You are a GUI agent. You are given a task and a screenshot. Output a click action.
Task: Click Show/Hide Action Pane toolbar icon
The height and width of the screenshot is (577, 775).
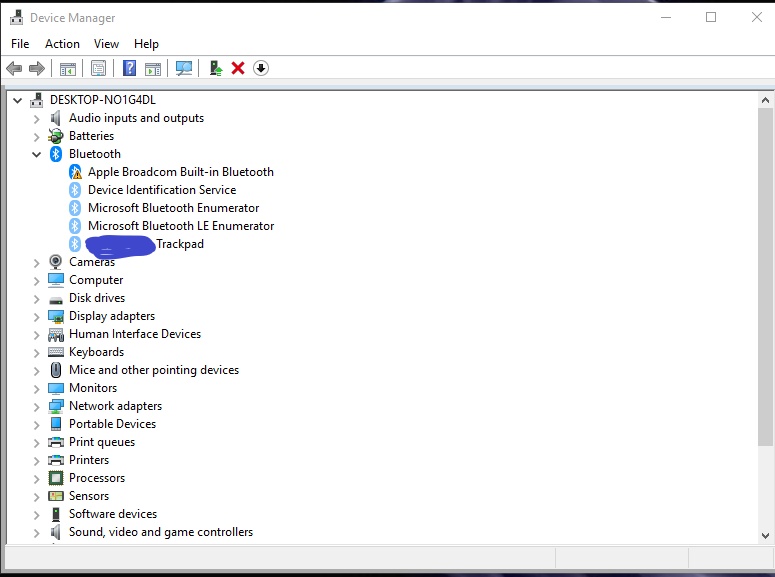153,68
